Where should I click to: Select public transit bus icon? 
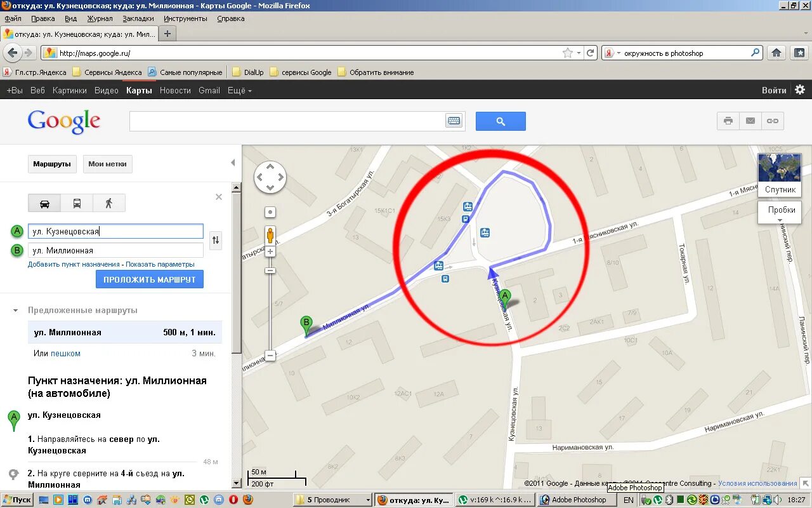(77, 203)
